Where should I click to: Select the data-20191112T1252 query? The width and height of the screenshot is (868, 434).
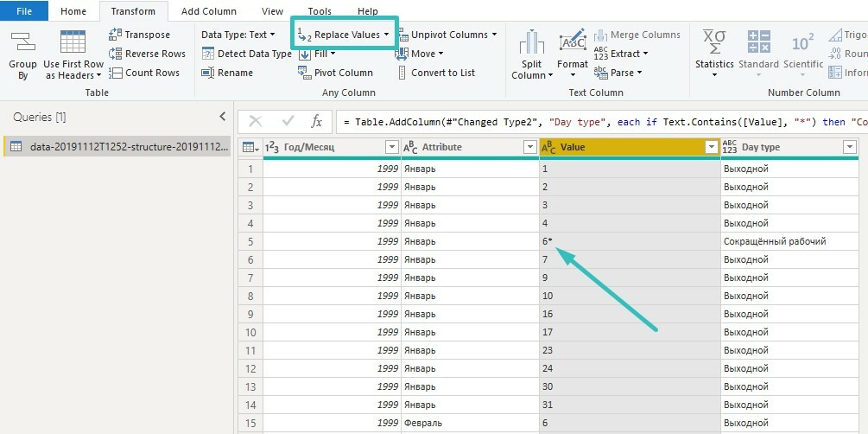pos(117,146)
